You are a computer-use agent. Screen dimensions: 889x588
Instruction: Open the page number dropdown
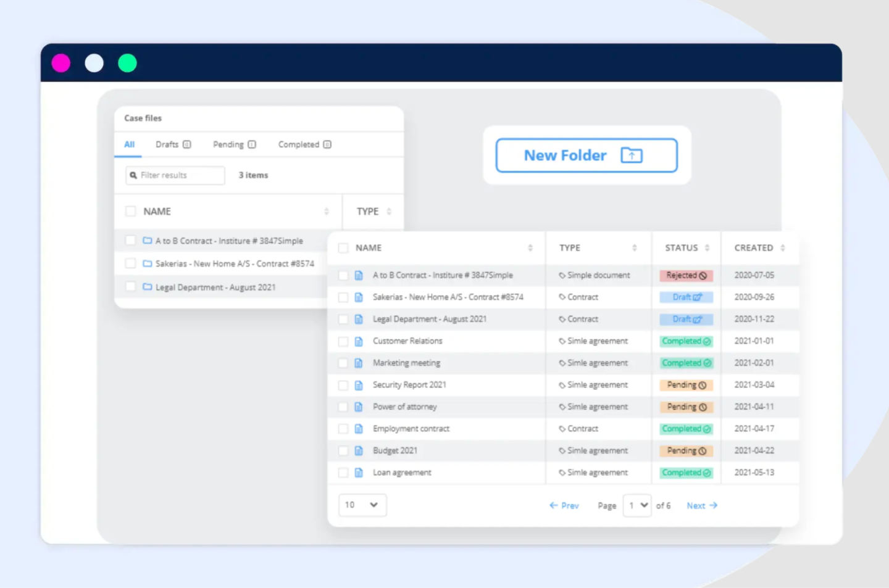(637, 505)
